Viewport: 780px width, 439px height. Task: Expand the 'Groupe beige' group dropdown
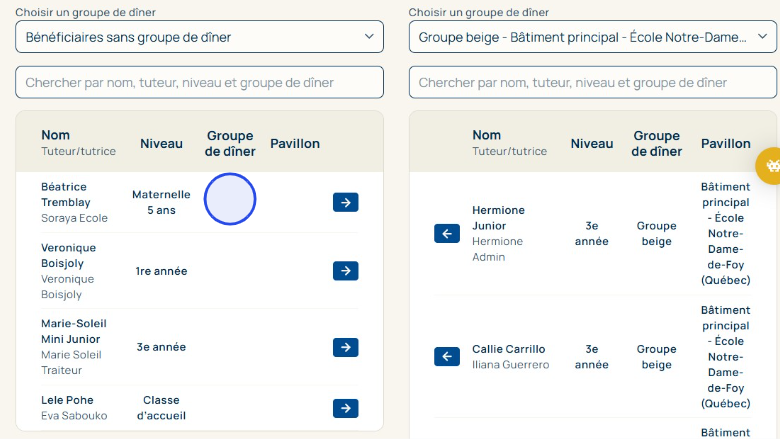592,37
